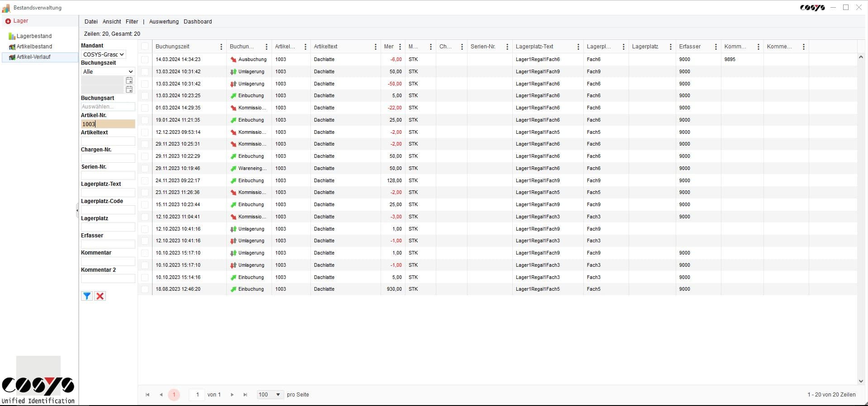Click the red Lager icon in sidebar header

point(8,21)
